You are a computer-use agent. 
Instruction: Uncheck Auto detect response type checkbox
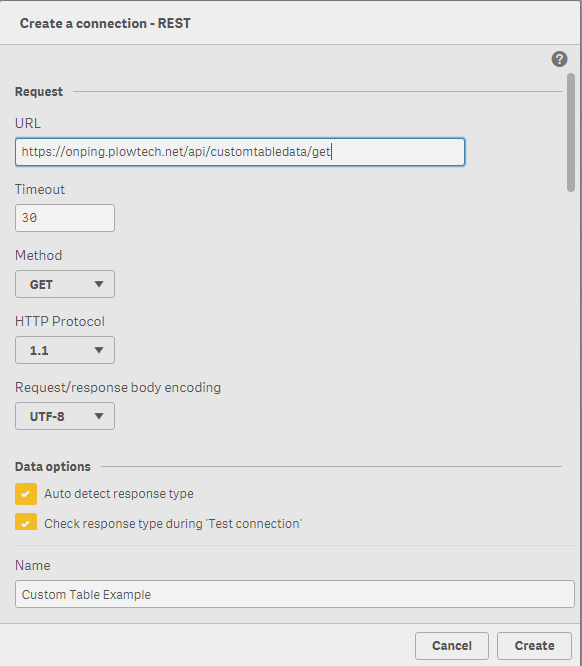tap(26, 494)
